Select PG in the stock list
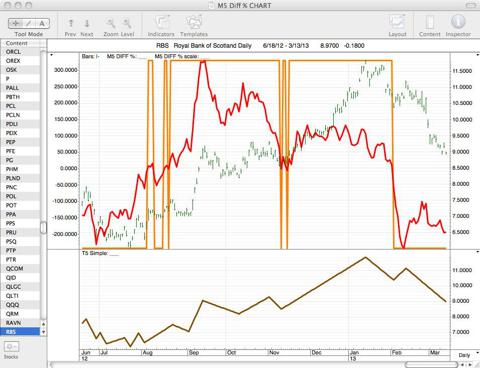This screenshot has width=480, height=368. 20,160
